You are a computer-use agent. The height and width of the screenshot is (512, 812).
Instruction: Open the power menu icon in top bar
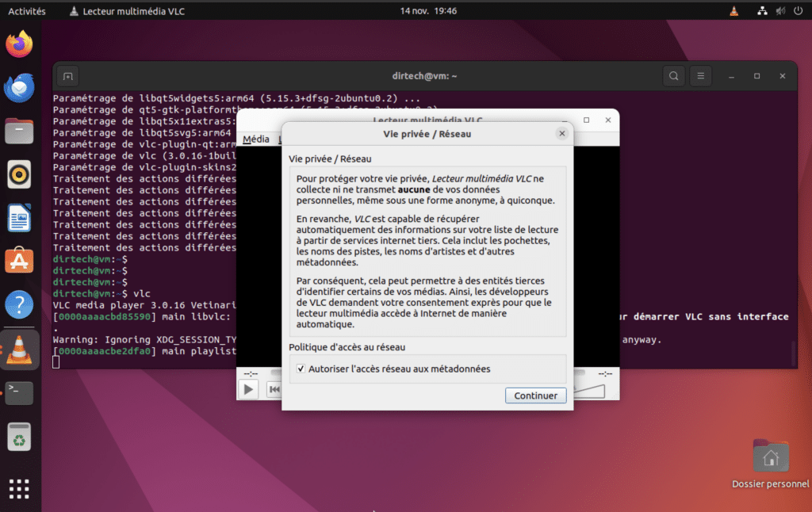click(798, 11)
